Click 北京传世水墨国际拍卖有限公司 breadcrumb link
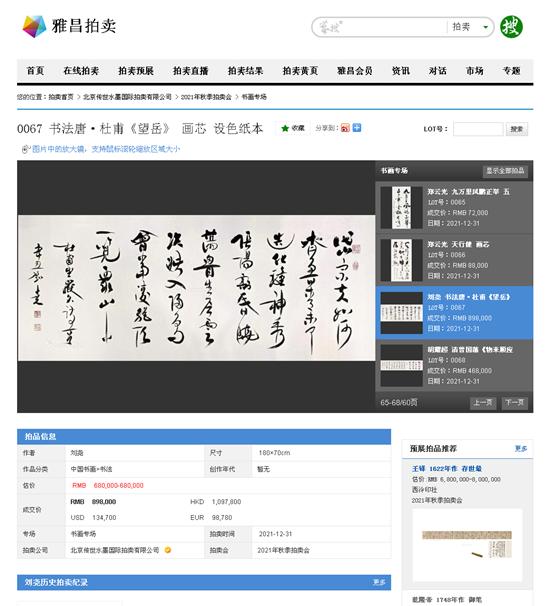550x606 pixels. coord(127,97)
